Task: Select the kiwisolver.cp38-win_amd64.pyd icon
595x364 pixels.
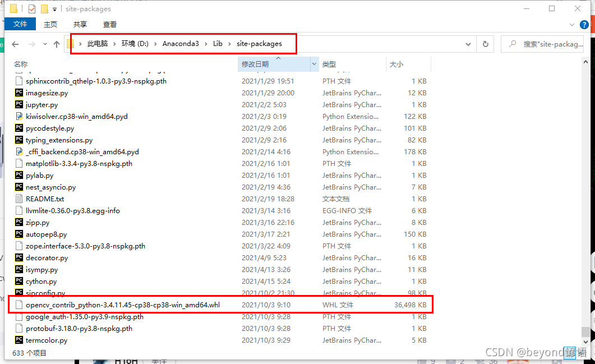Action: pyautogui.click(x=19, y=116)
